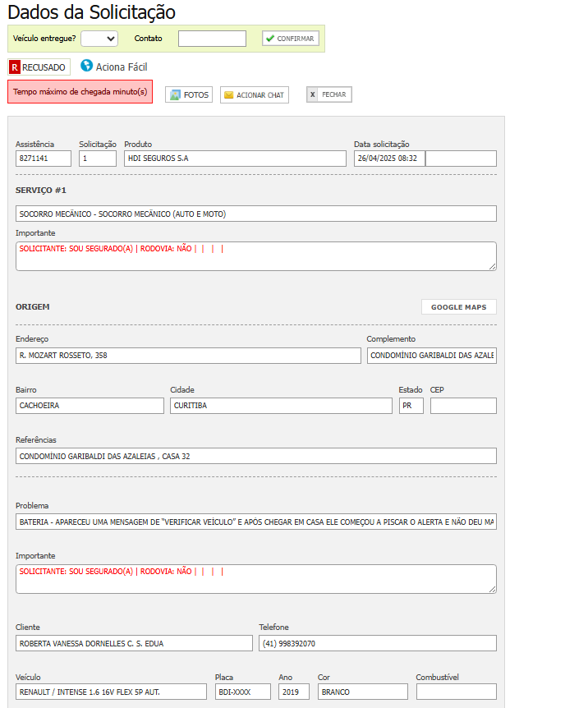Image resolution: width=588 pixels, height=708 pixels.
Task: Click the Dados da Solicitação title
Action: click(x=92, y=12)
